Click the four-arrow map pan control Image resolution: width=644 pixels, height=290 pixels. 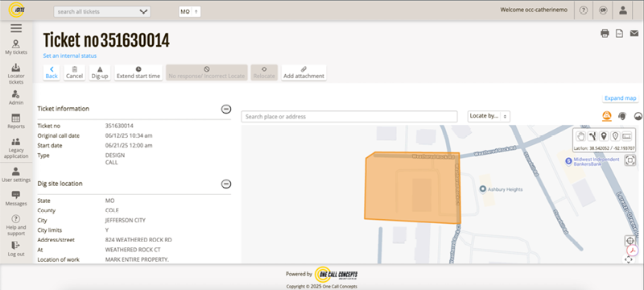[x=629, y=259]
